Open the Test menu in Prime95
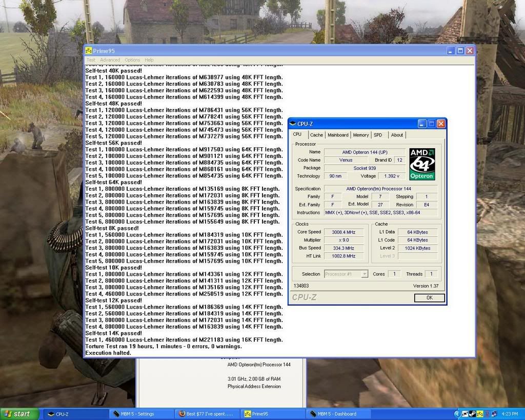This screenshot has width=525, height=420. tap(91, 60)
